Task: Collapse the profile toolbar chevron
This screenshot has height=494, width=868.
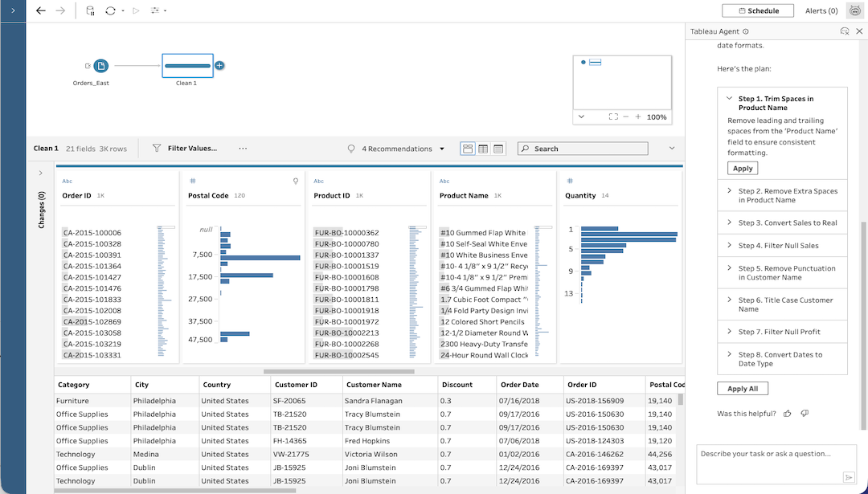Action: 671,149
